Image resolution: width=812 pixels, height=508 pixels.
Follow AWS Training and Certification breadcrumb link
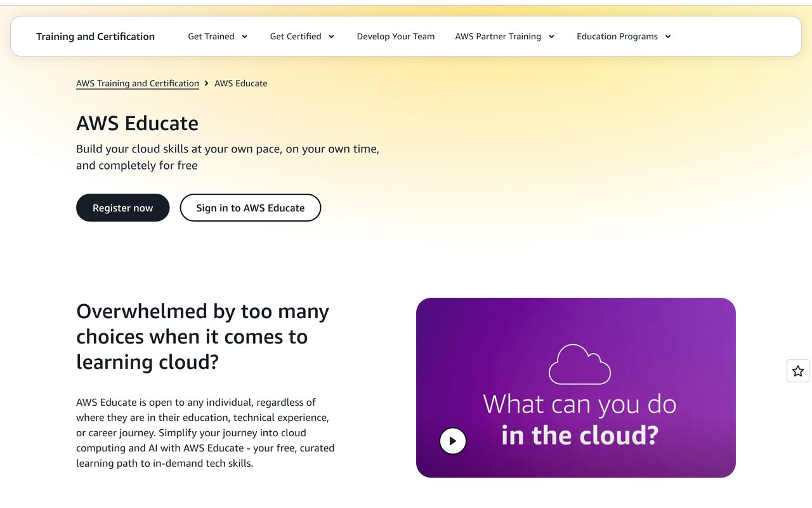click(138, 83)
